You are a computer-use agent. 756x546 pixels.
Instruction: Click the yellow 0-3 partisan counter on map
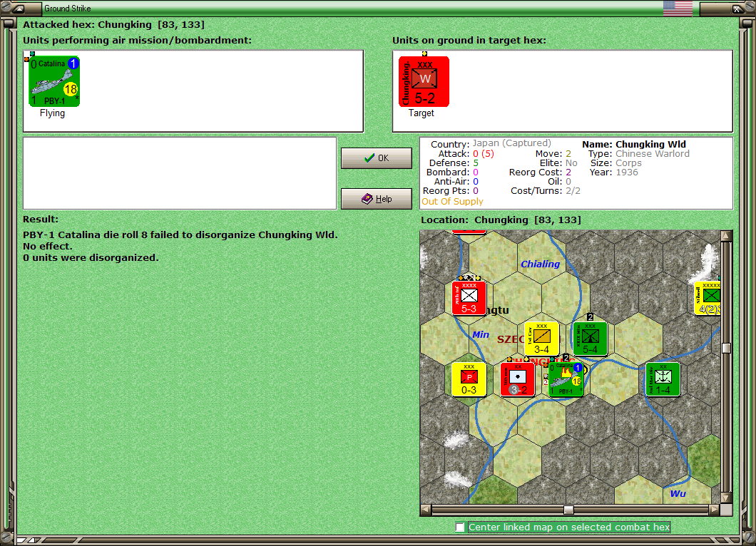(469, 379)
